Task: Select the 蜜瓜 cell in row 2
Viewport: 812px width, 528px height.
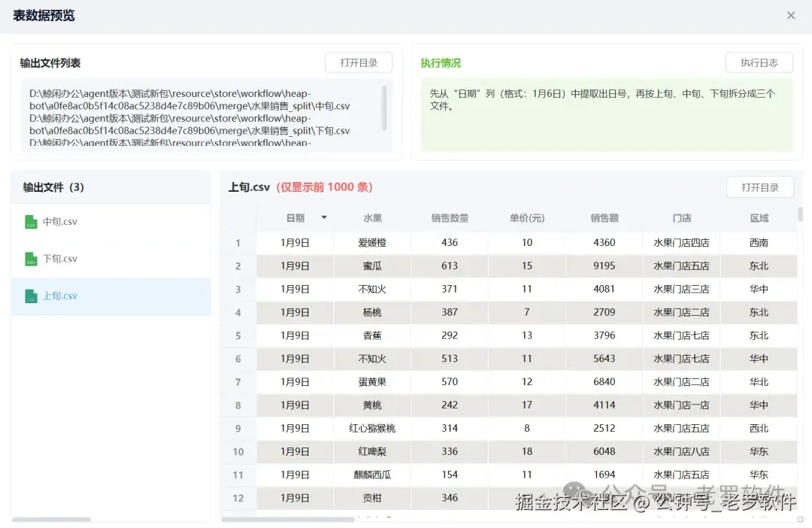Action: [x=372, y=266]
